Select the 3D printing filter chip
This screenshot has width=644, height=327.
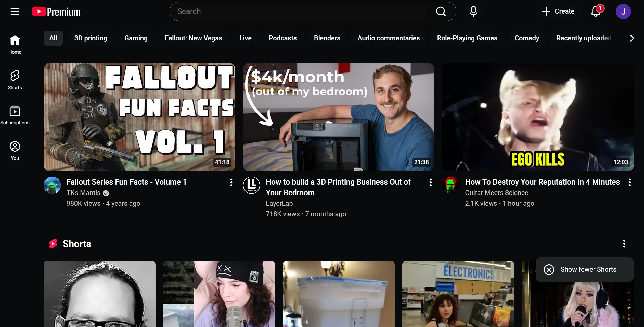click(x=91, y=38)
